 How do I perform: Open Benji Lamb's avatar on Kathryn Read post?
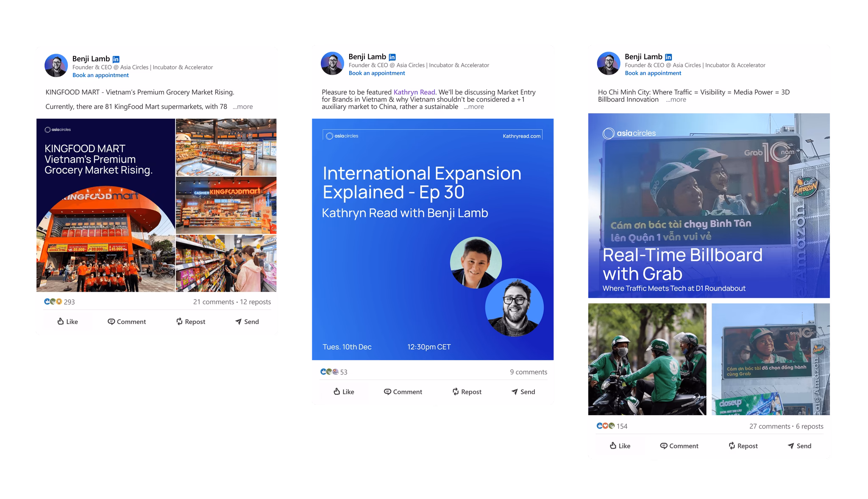332,64
